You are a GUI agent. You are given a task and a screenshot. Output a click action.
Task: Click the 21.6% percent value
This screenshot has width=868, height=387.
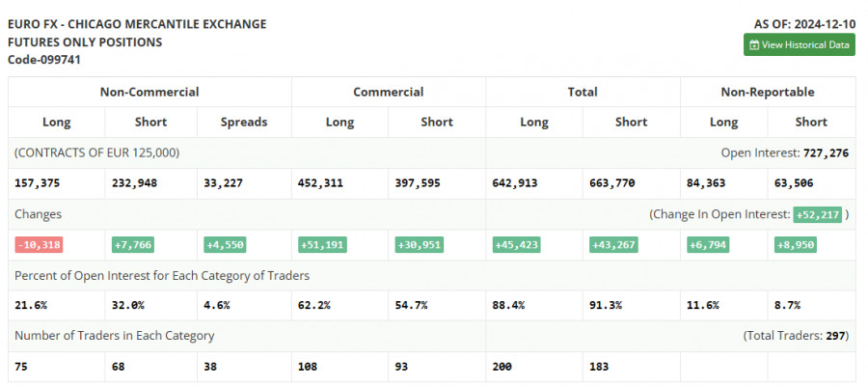point(31,305)
